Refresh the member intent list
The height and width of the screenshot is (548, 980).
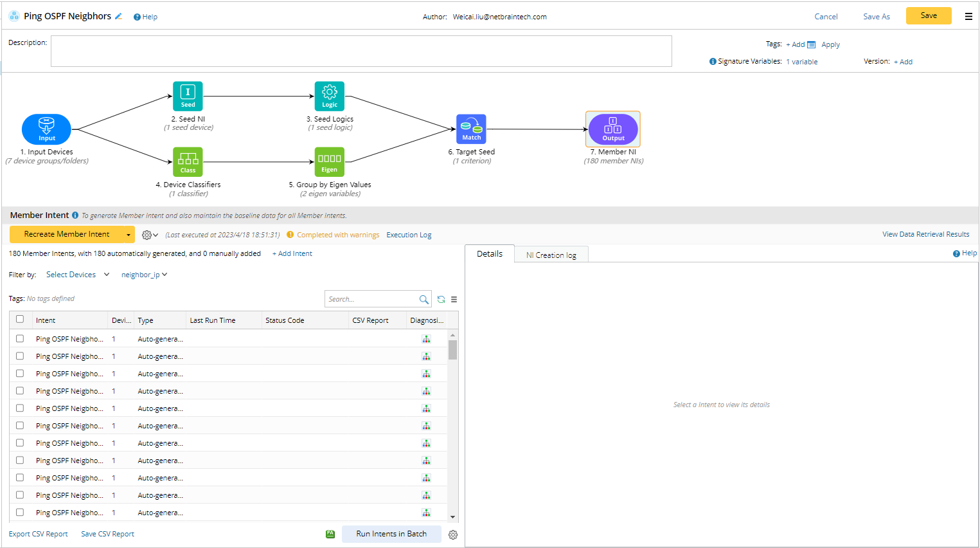point(441,299)
